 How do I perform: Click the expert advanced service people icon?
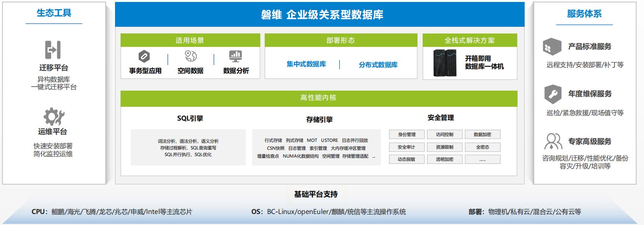tap(553, 141)
